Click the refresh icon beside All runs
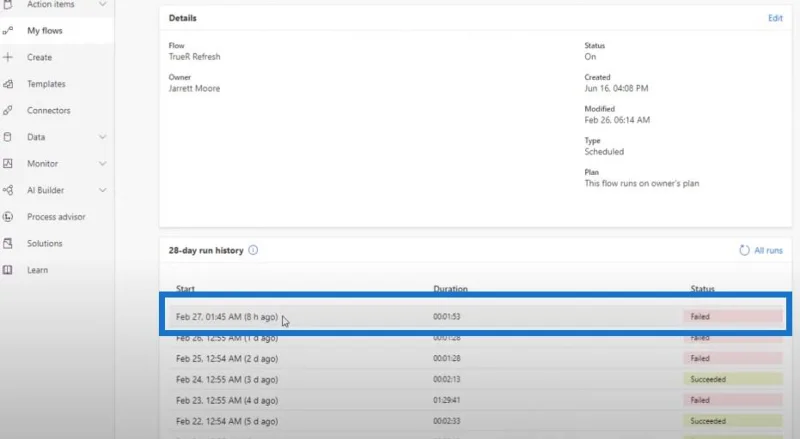800x439 pixels. tap(744, 250)
